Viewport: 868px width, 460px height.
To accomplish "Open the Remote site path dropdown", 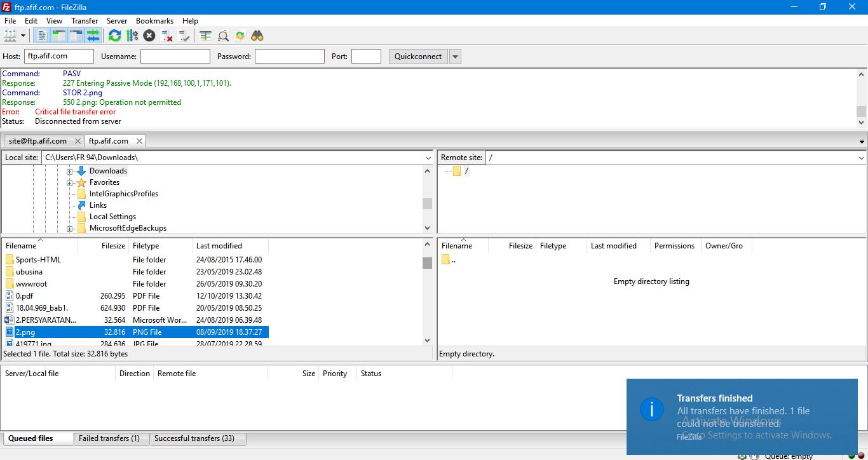I will pos(861,158).
